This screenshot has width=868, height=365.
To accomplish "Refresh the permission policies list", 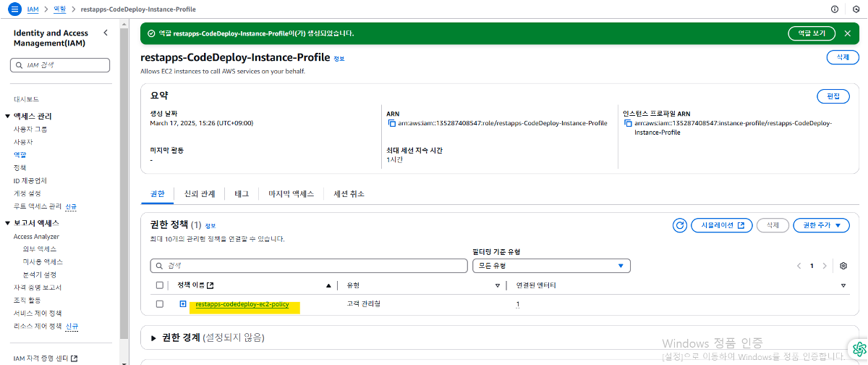I will (x=679, y=225).
